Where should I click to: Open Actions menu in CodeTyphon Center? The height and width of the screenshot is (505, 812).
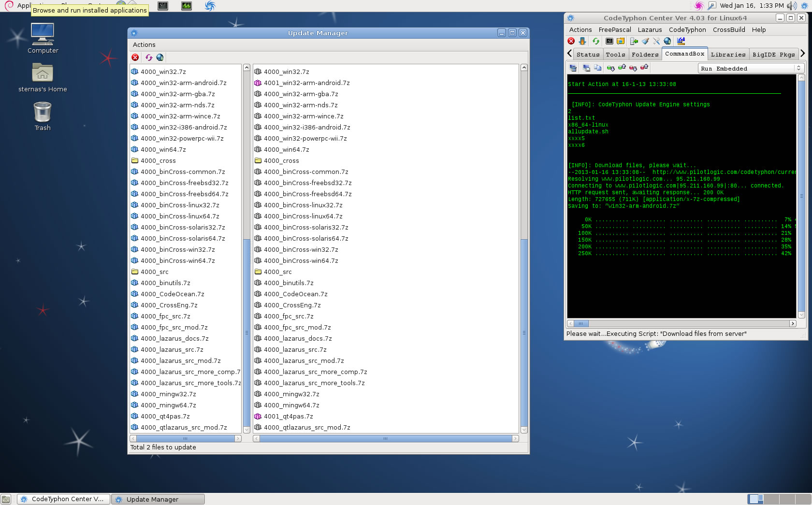pos(580,29)
